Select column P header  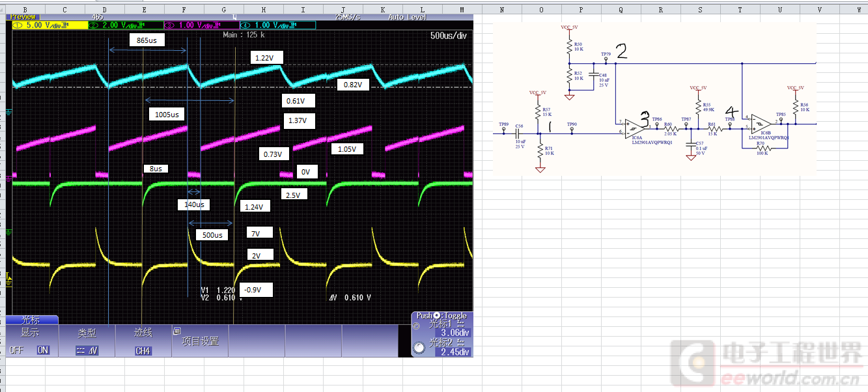581,9
